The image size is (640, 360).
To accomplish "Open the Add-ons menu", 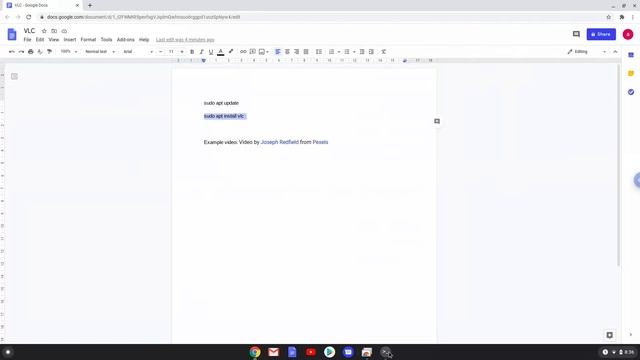I will click(126, 40).
